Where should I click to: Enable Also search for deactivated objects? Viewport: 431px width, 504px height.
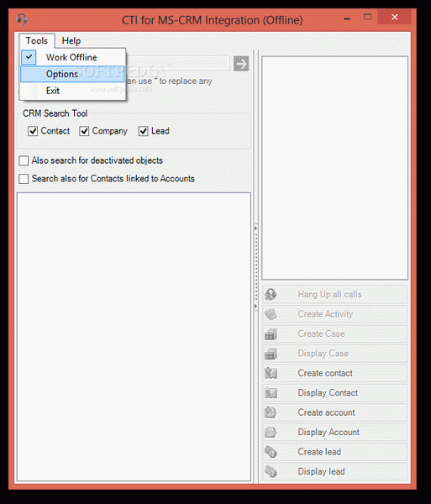click(24, 160)
